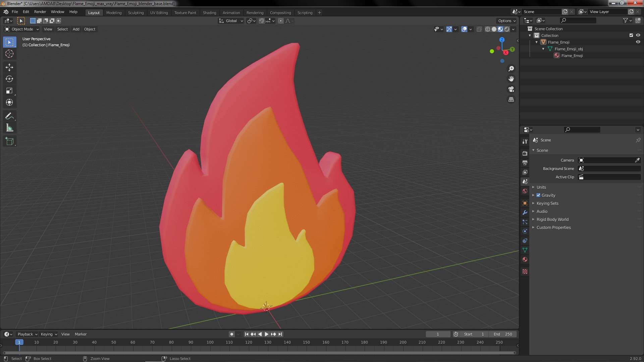Expand the Units panel
The height and width of the screenshot is (362, 644).
(x=541, y=187)
